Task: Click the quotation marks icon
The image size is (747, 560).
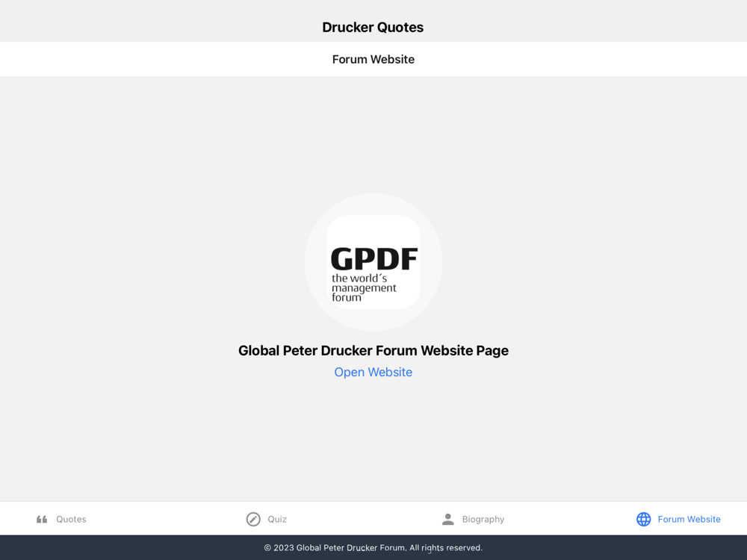Action: point(42,519)
